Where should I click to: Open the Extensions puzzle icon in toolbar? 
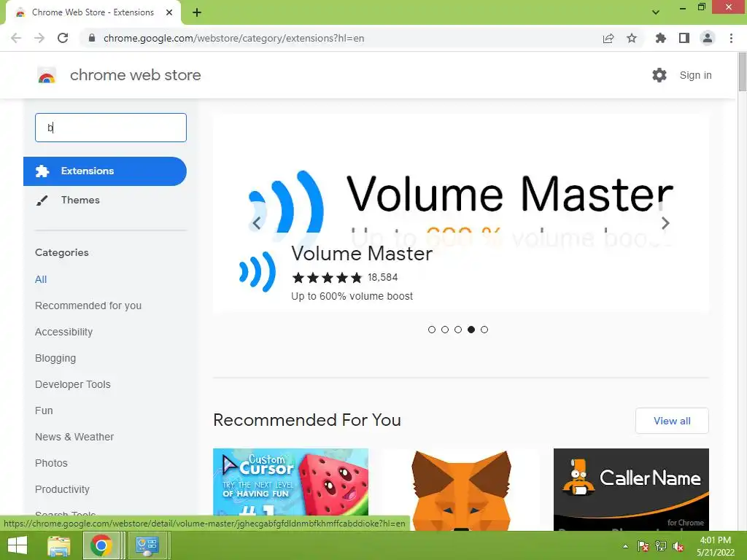661,38
